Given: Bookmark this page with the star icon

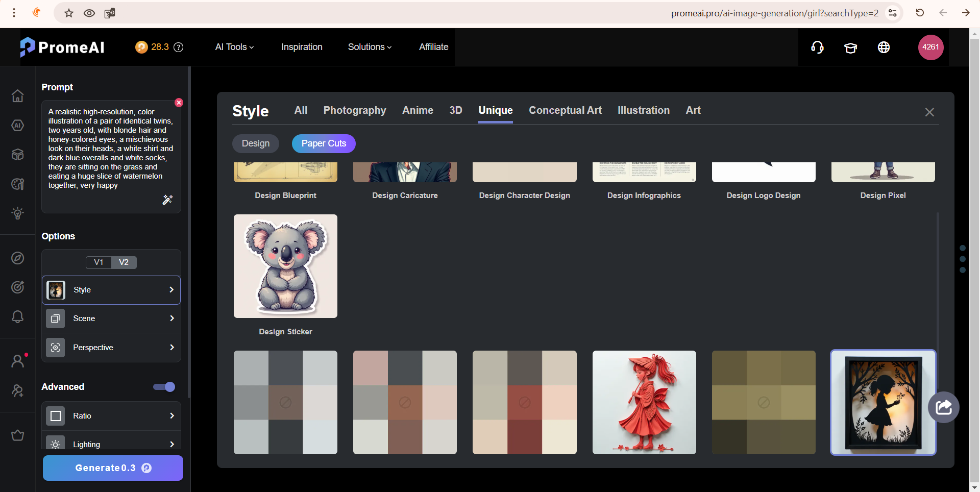Looking at the screenshot, I should (69, 13).
